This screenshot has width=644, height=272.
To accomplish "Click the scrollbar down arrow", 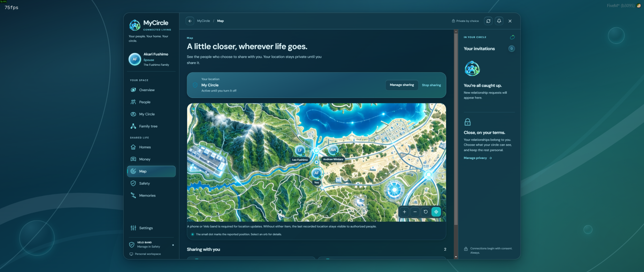I will pyautogui.click(x=456, y=257).
